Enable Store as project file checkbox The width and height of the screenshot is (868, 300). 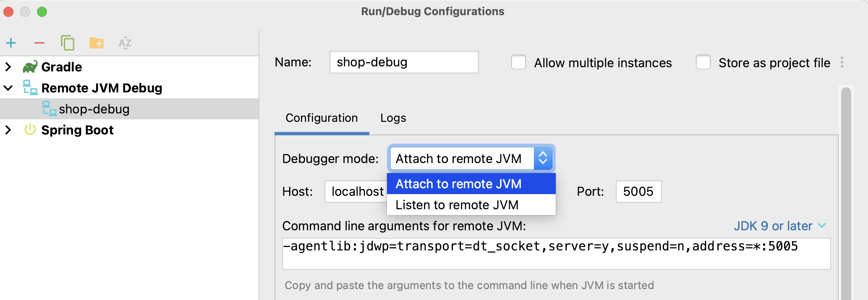click(703, 62)
